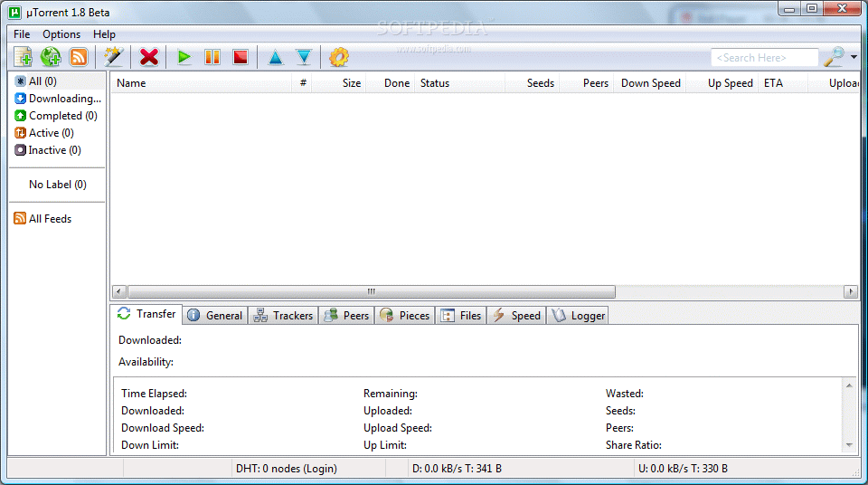Switch to the Files tab
The width and height of the screenshot is (868, 485).
click(x=460, y=316)
